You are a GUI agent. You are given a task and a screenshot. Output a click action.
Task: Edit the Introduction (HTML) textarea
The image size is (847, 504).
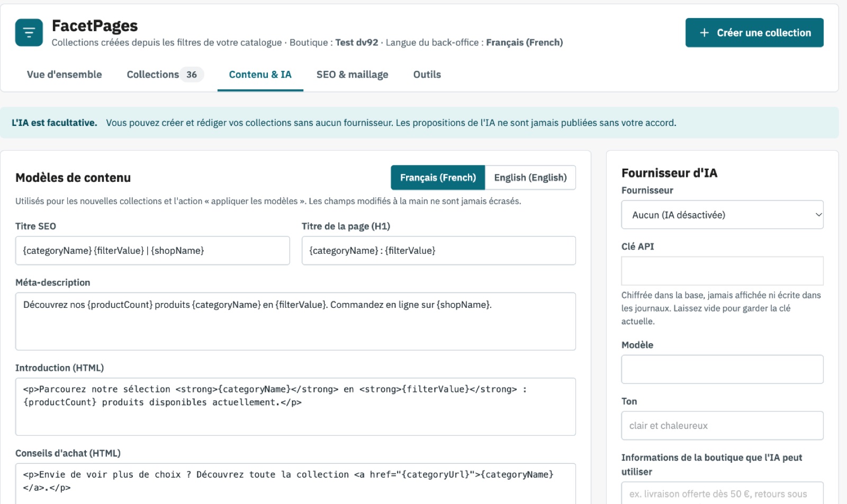[295, 407]
